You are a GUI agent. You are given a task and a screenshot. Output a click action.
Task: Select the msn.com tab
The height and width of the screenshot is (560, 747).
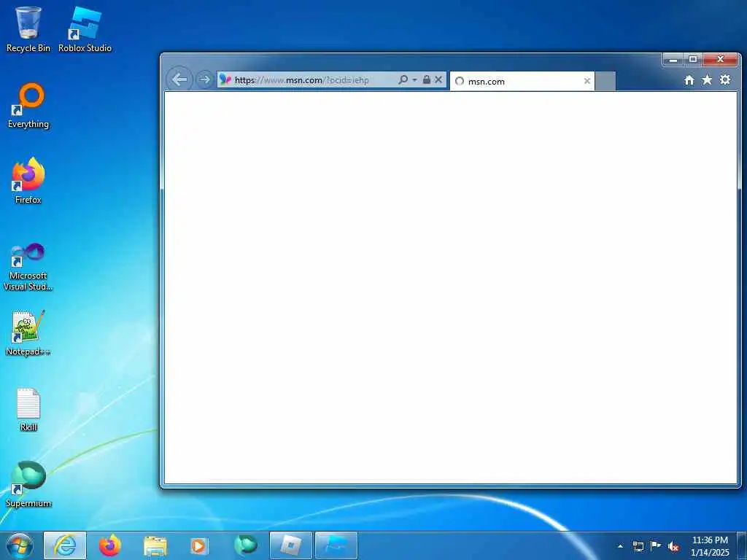[x=522, y=81]
